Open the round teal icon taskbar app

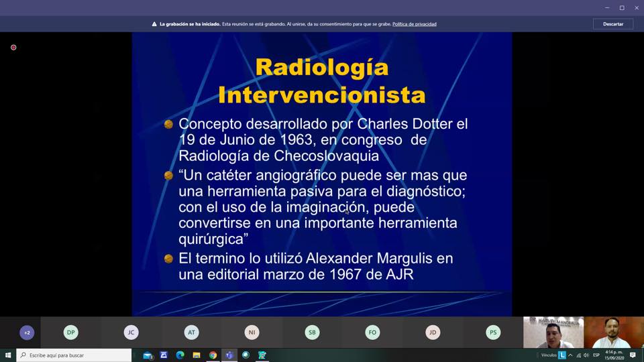coord(246,355)
